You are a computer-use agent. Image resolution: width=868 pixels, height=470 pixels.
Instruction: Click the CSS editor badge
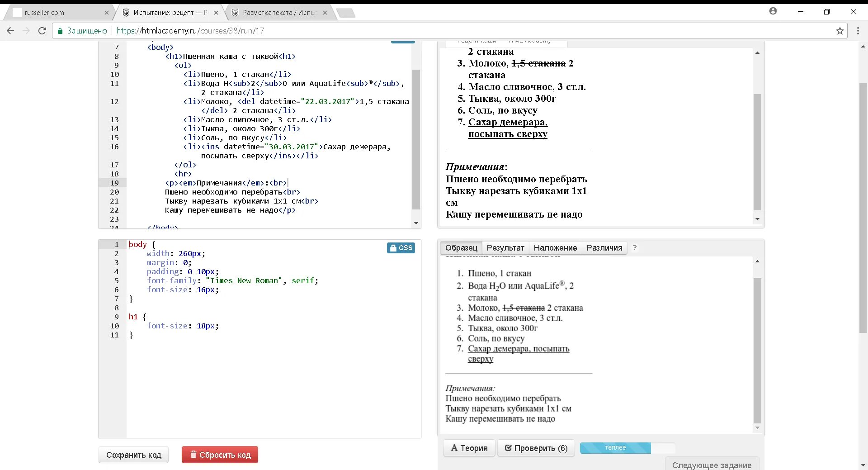(401, 248)
